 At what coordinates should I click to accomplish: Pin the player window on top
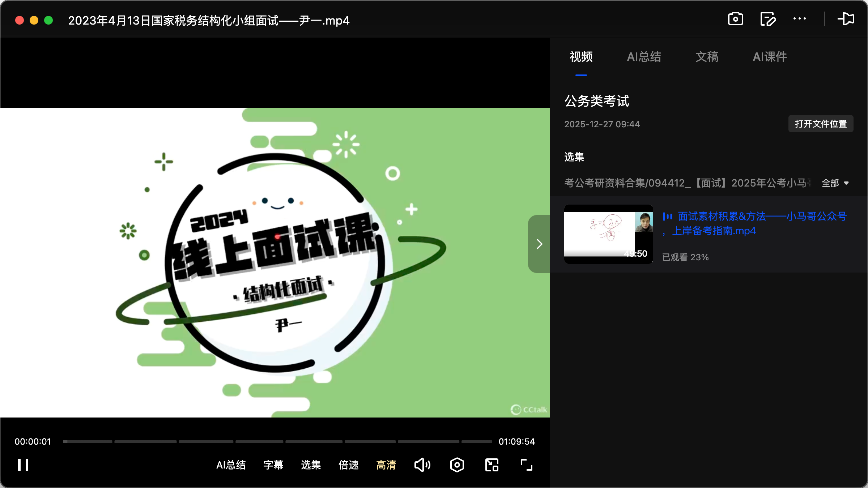pos(846,19)
